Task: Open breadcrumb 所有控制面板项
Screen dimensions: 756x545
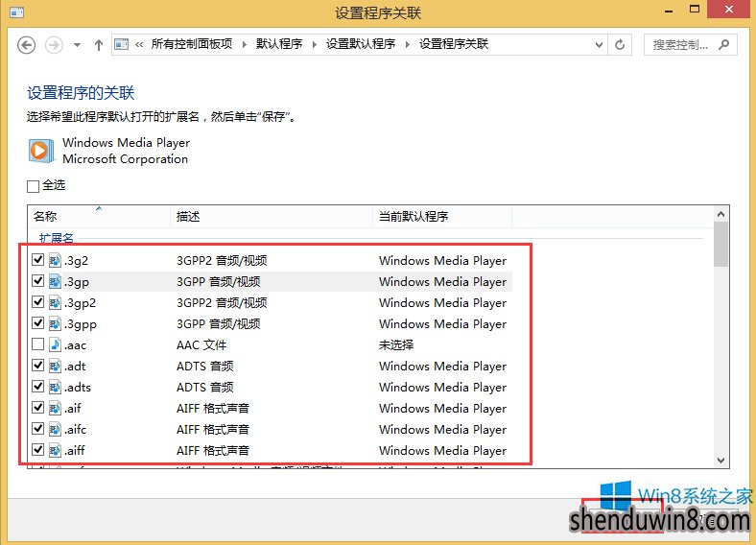Action: [x=192, y=44]
